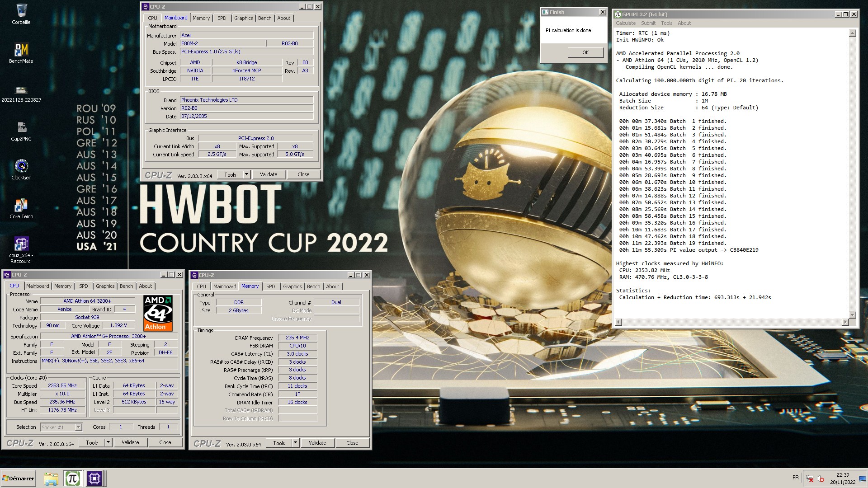868x488 pixels.
Task: Click Tools button in the CPU-Z Memory window
Action: [279, 443]
